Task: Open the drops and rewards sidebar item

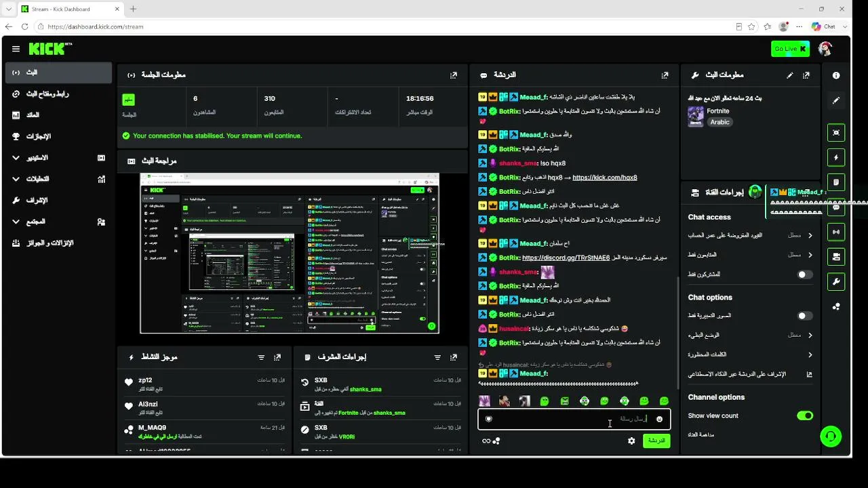Action: click(x=59, y=243)
